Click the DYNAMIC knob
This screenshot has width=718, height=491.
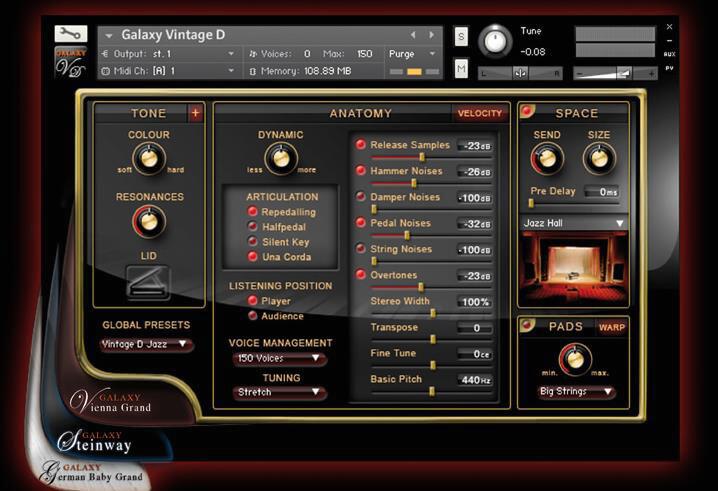click(281, 158)
